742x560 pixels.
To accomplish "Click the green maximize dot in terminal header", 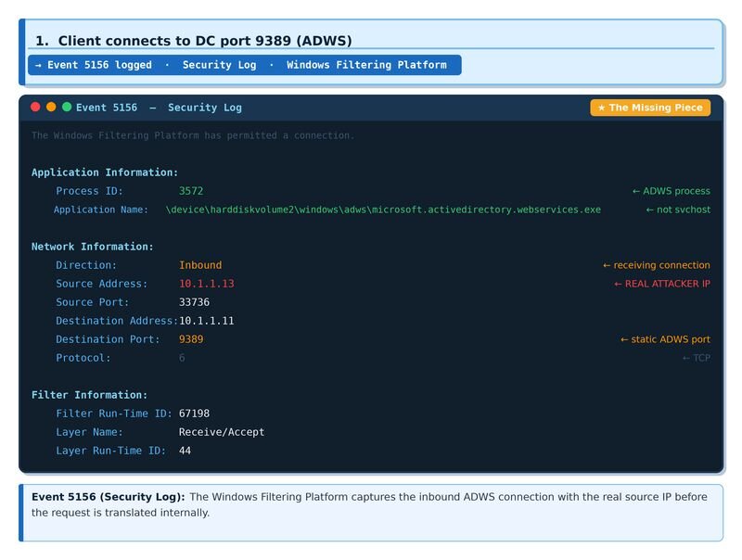I will (67, 108).
